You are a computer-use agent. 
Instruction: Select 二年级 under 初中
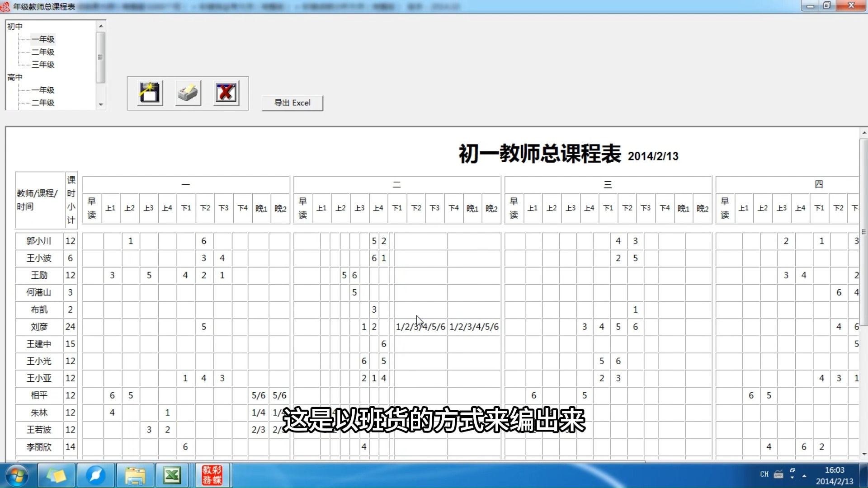pyautogui.click(x=42, y=51)
